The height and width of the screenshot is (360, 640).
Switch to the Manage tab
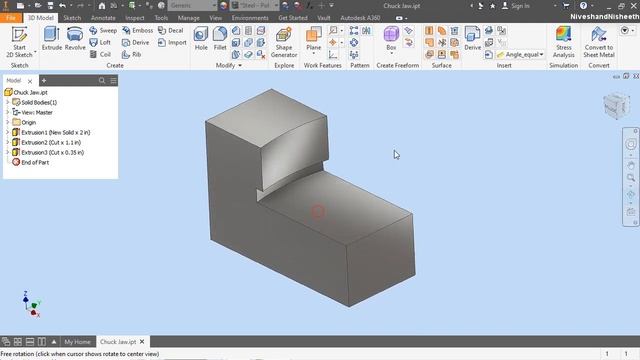tap(189, 18)
